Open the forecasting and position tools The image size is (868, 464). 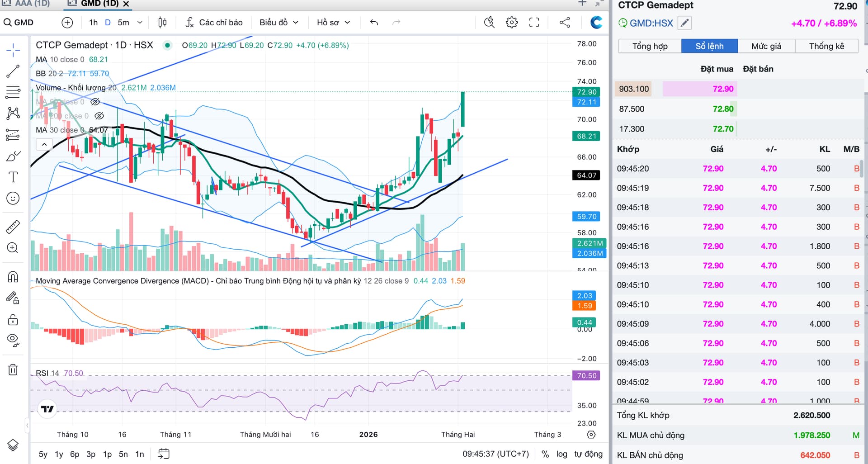13,135
